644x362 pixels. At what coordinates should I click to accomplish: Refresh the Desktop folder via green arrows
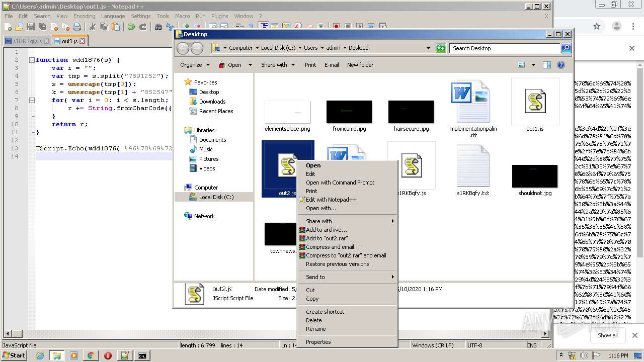441,48
